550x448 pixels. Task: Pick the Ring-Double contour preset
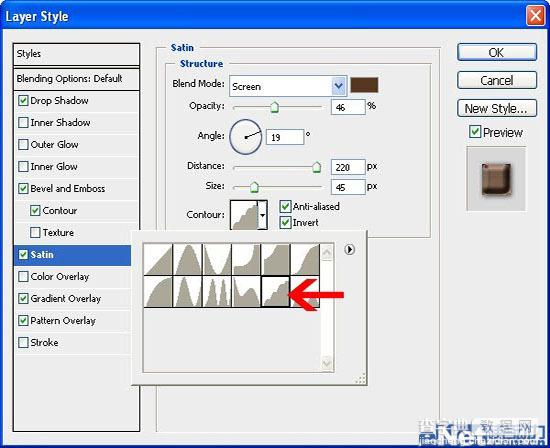point(217,292)
